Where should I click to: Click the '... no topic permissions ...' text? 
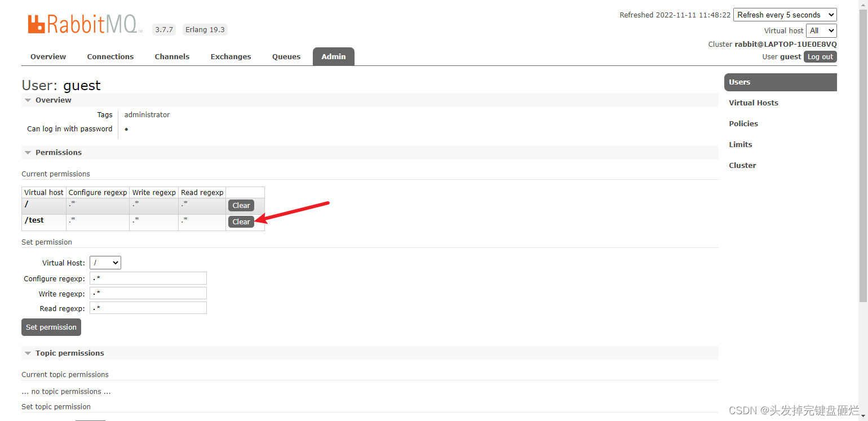tap(66, 391)
